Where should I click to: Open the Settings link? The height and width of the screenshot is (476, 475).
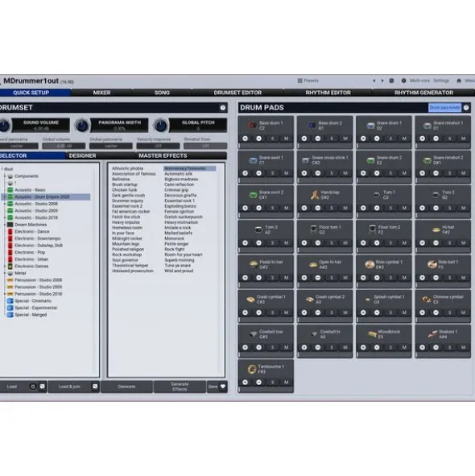pos(441,81)
